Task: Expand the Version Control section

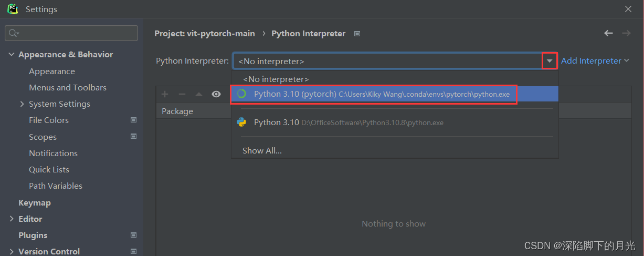Action: click(12, 252)
